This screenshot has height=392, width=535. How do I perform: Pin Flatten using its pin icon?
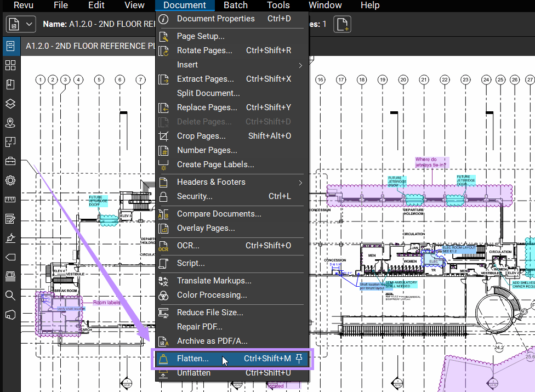[x=299, y=358]
